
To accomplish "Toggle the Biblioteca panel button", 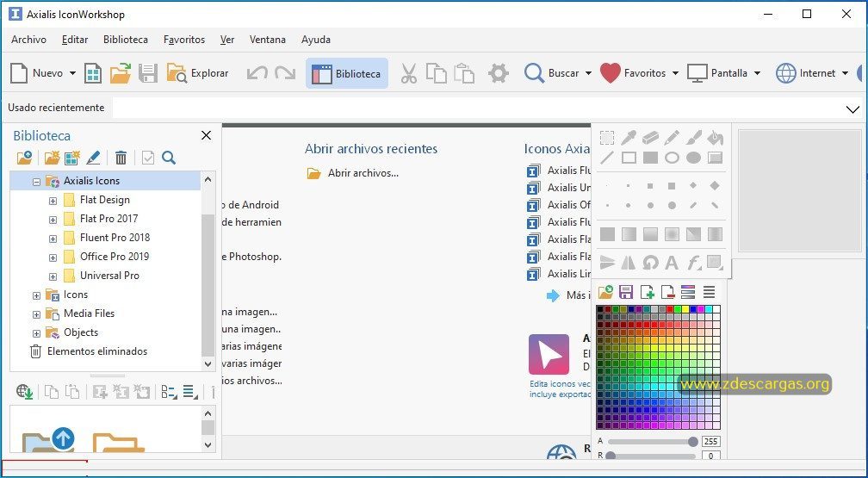I will pyautogui.click(x=346, y=73).
